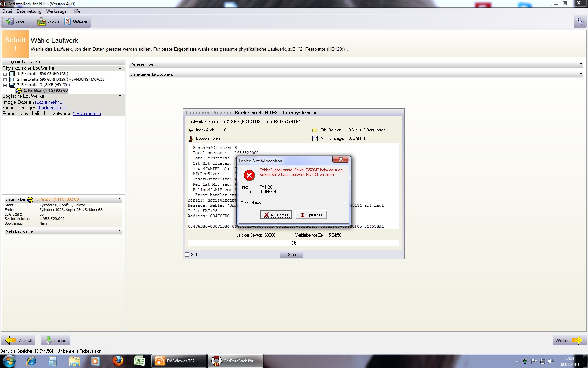588x368 pixels.
Task: Click the green safely remove hardware tray icon
Action: (525, 361)
